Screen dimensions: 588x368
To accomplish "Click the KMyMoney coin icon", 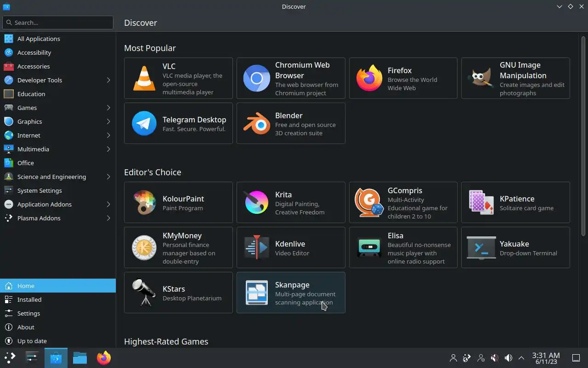I will [144, 247].
